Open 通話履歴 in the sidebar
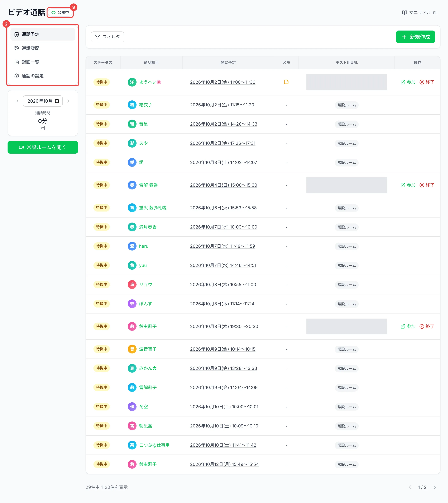448x503 pixels. tap(43, 48)
